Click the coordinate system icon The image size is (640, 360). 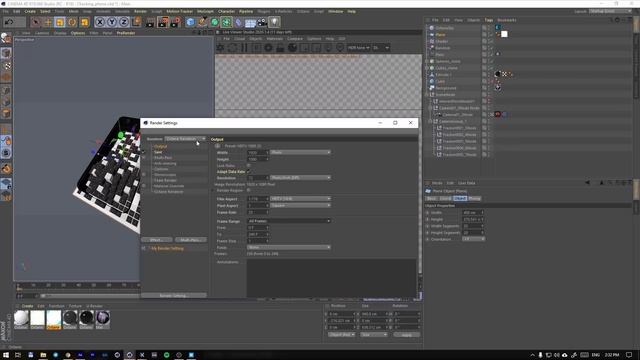136,22
